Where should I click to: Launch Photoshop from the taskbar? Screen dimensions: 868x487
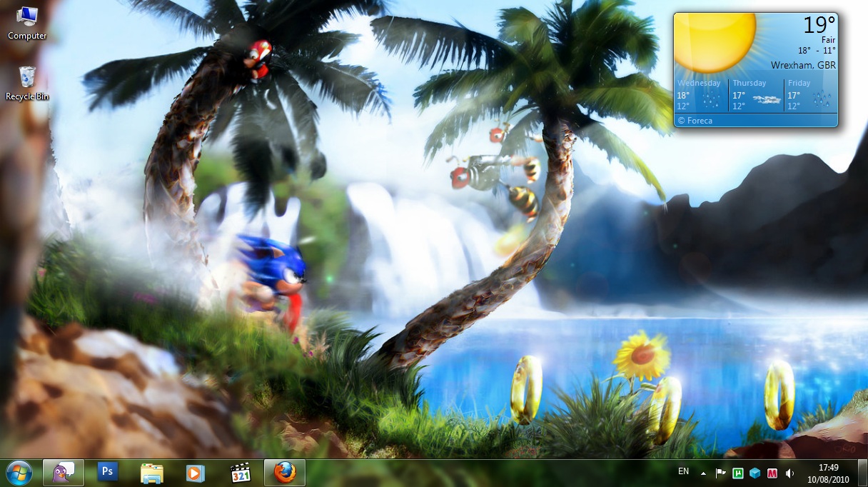click(108, 472)
